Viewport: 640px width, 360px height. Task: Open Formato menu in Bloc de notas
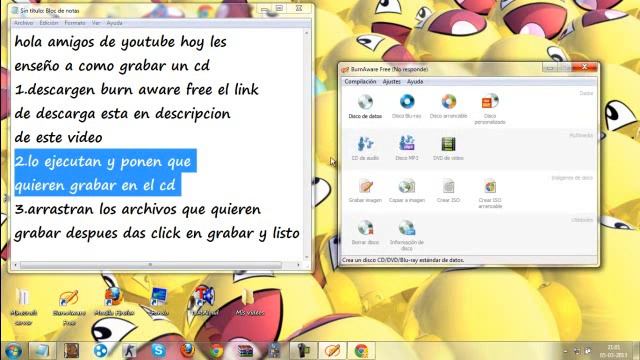pos(75,23)
